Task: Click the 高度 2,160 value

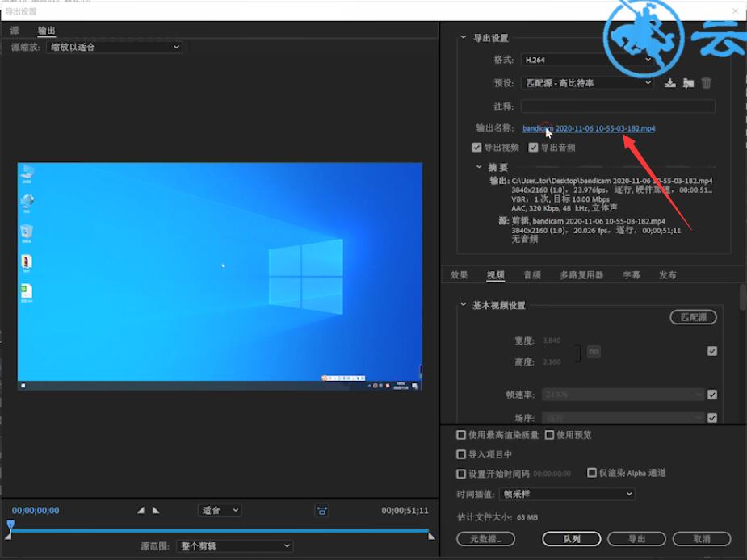Action: pos(552,362)
